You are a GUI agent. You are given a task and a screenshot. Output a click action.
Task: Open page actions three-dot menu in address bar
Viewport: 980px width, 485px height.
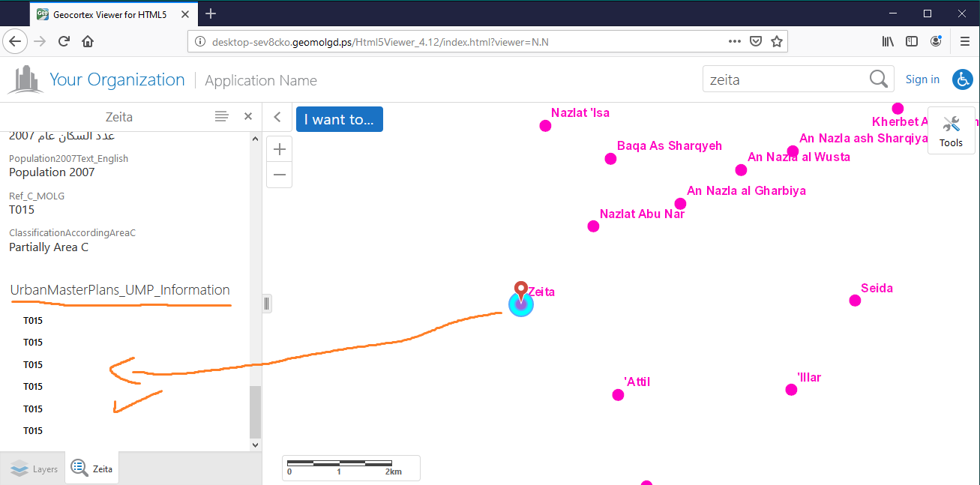click(735, 41)
